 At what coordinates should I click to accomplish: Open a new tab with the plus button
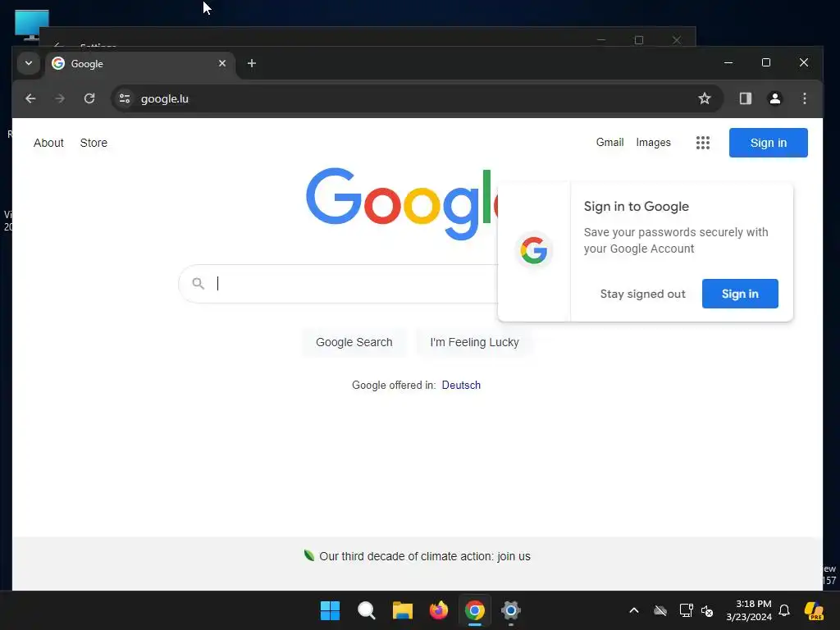[251, 63]
